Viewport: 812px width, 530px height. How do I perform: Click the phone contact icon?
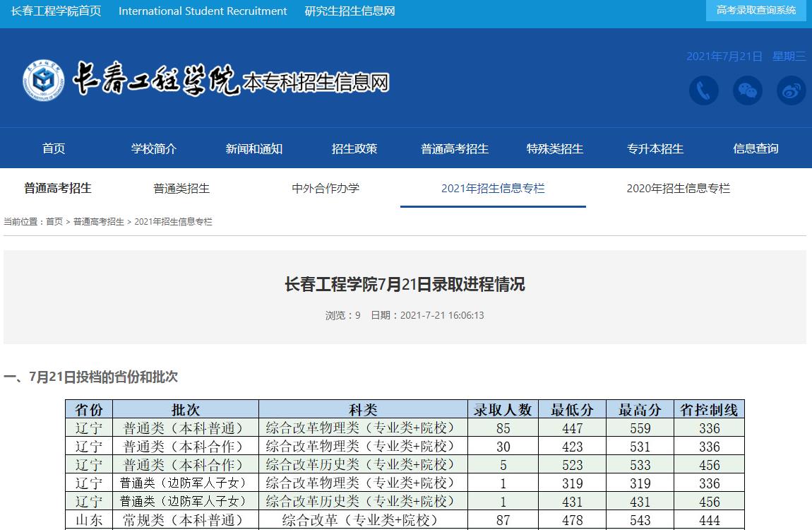703,90
